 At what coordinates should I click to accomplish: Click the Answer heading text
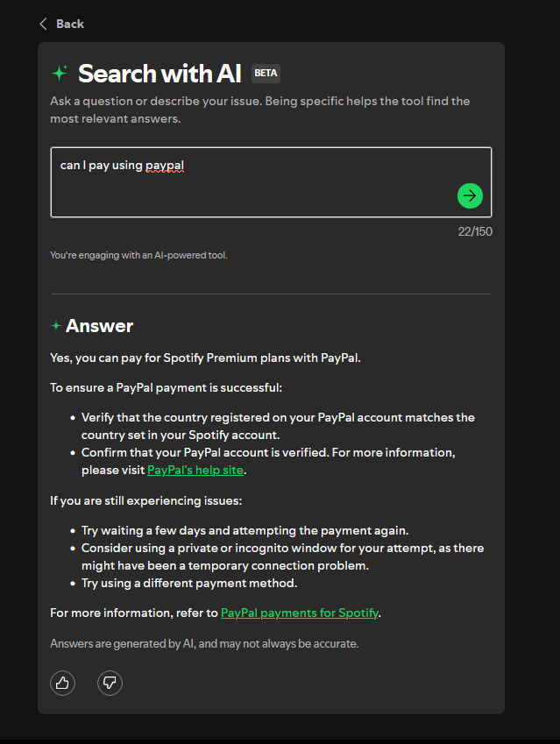100,326
